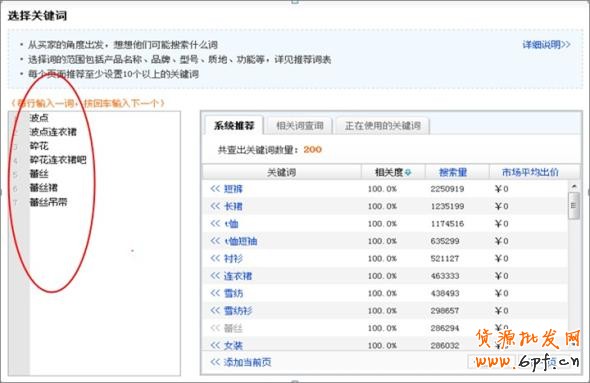The width and height of the screenshot is (590, 383).
Task: Click line 蕾丝吊带 in keyword input box
Action: point(48,202)
